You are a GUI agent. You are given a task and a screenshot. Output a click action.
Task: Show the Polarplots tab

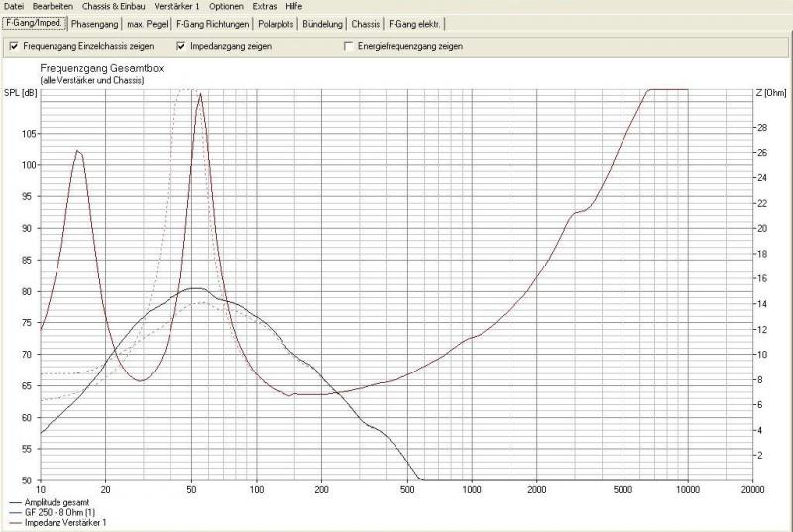click(277, 23)
